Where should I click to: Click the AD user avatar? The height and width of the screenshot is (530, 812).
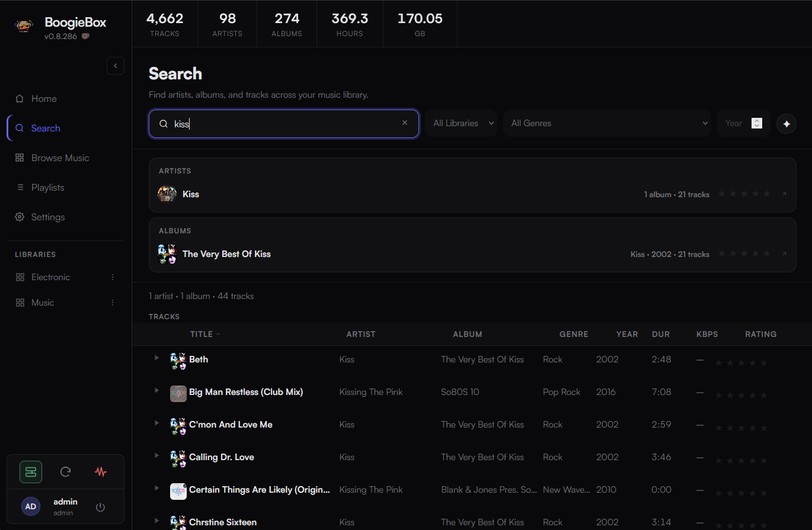[x=31, y=506]
